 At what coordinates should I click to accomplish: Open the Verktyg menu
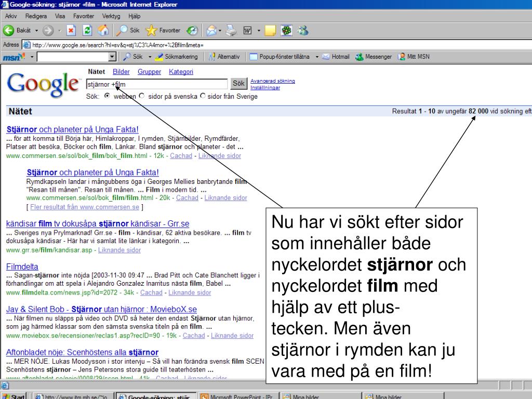(x=111, y=16)
